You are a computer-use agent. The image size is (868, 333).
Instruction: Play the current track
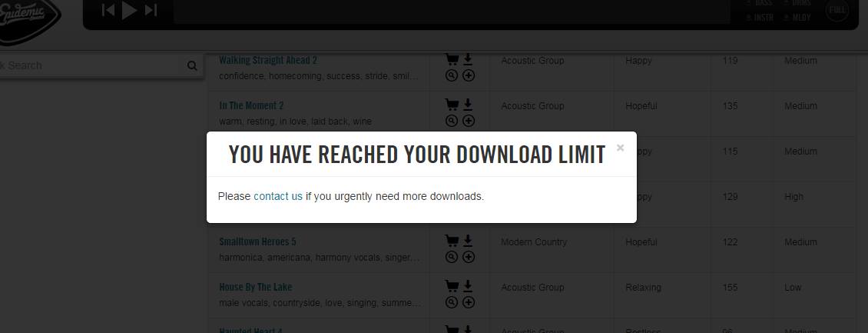[129, 10]
